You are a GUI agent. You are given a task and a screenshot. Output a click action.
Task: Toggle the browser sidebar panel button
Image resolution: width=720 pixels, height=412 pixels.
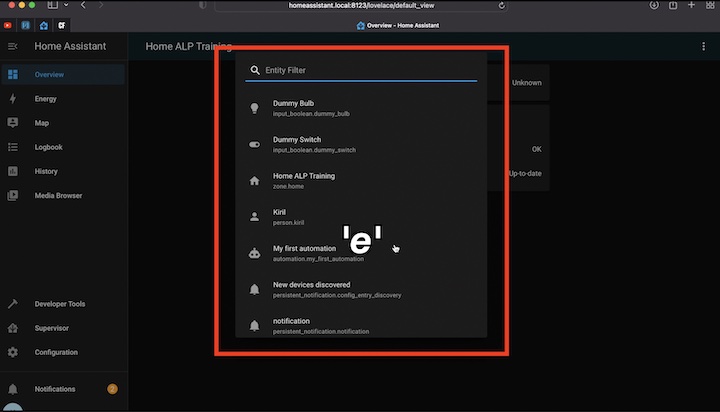click(x=53, y=5)
